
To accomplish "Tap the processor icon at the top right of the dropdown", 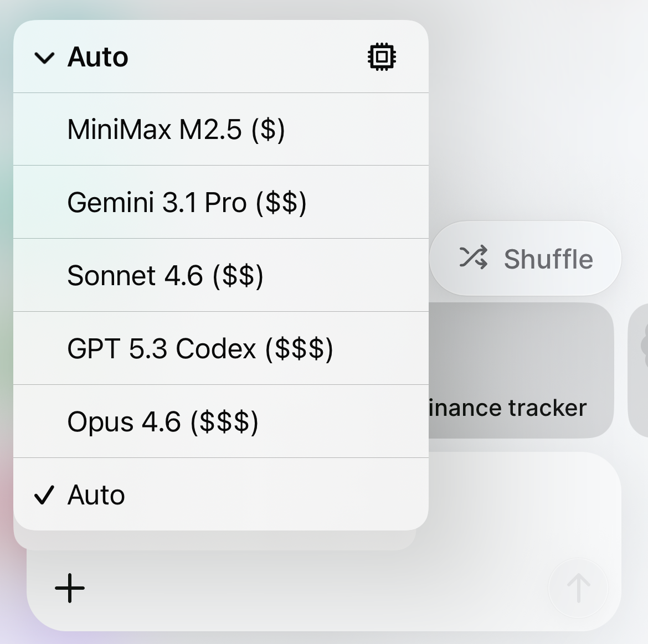I will (381, 56).
